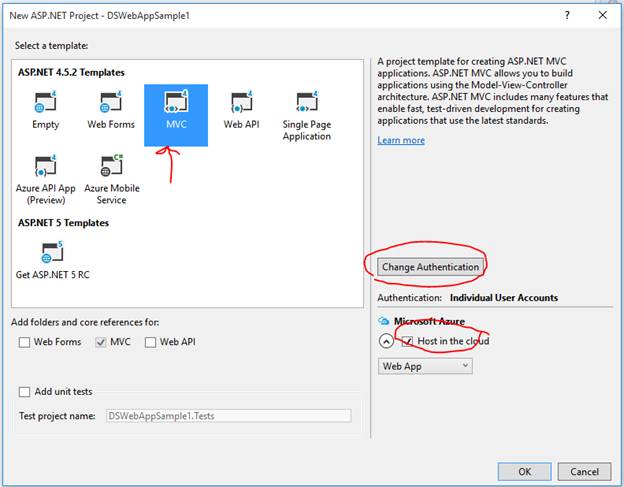This screenshot has width=624, height=487.
Task: Choose the Web Forms template icon
Action: pos(111,104)
